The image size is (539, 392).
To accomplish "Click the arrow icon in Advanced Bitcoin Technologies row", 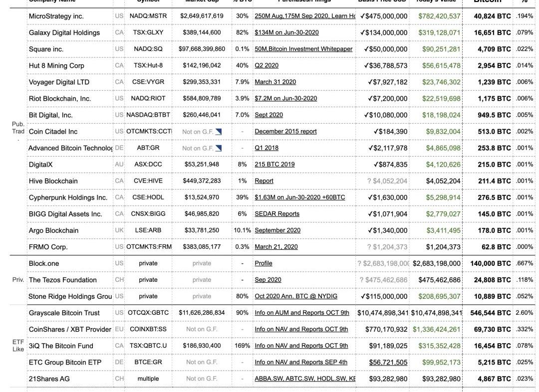I will [219, 148].
